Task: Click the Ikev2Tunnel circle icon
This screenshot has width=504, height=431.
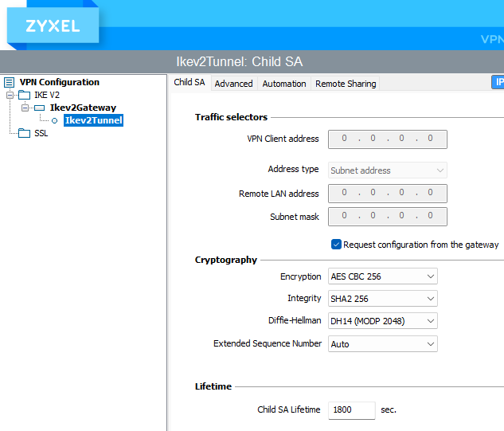Action: (x=55, y=121)
